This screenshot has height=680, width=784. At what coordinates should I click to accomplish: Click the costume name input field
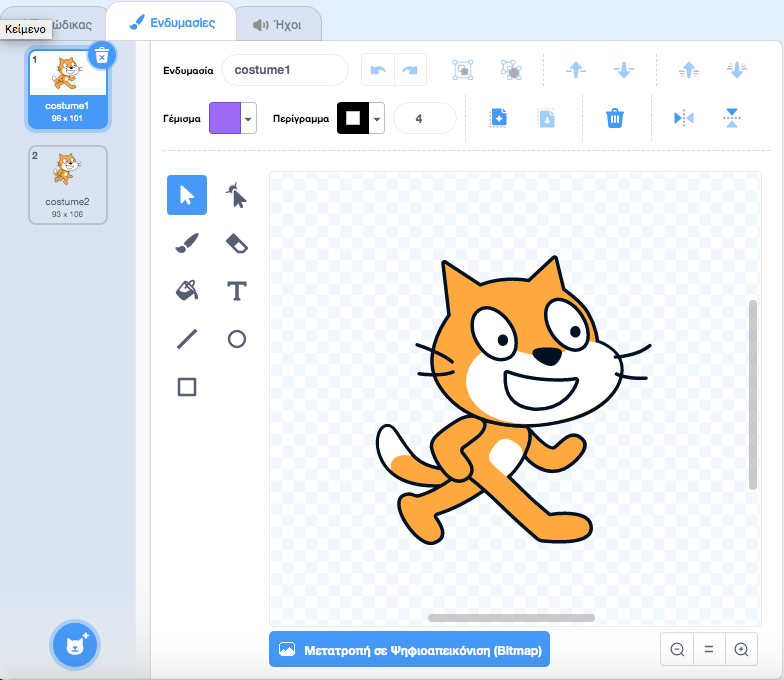(x=285, y=70)
